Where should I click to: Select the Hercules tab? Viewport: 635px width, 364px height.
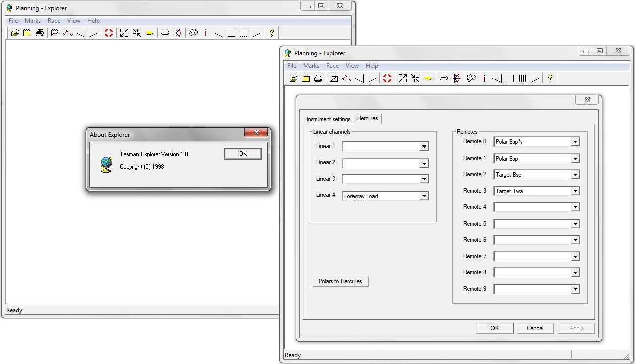click(368, 118)
